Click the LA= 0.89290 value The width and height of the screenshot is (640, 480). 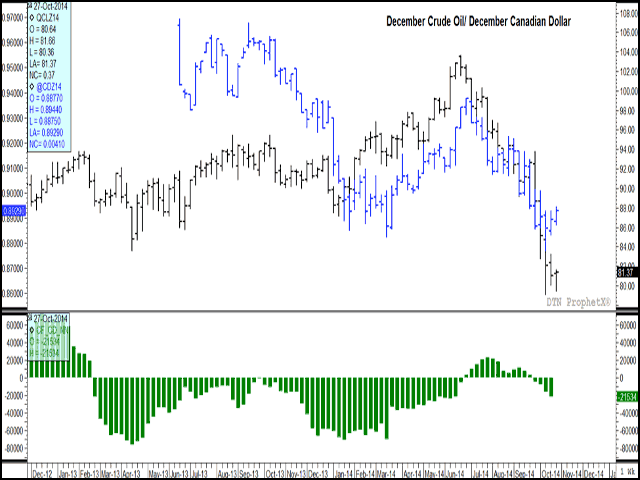(46, 133)
